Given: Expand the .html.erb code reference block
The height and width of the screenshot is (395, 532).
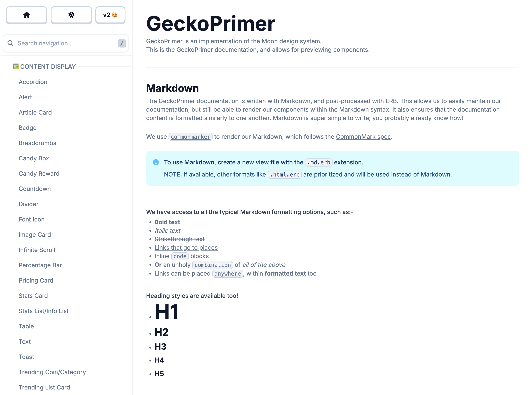Looking at the screenshot, I should pos(284,174).
